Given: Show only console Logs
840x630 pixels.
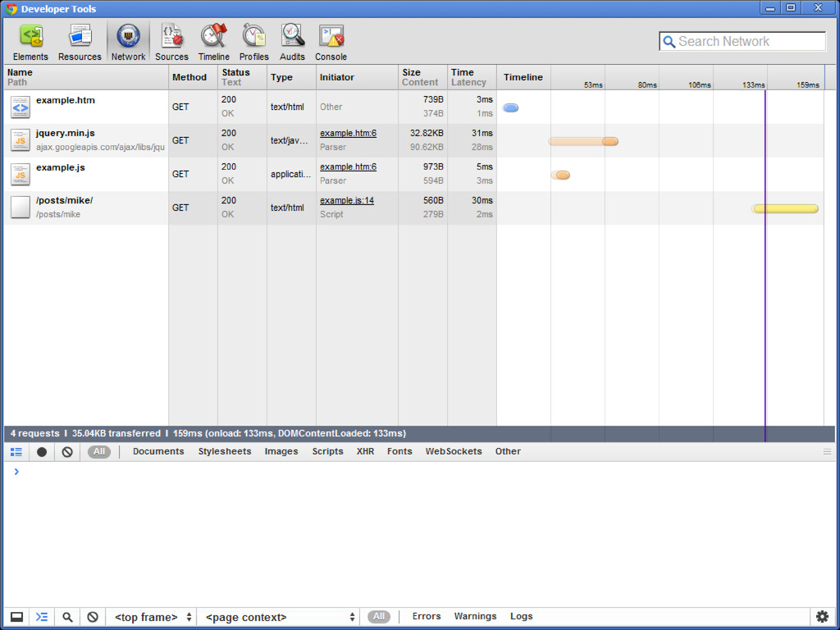Looking at the screenshot, I should (x=521, y=617).
